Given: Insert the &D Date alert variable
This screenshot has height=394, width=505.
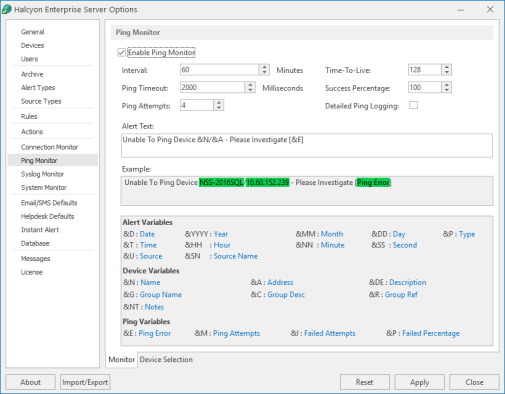Looking at the screenshot, I should pos(147,234).
